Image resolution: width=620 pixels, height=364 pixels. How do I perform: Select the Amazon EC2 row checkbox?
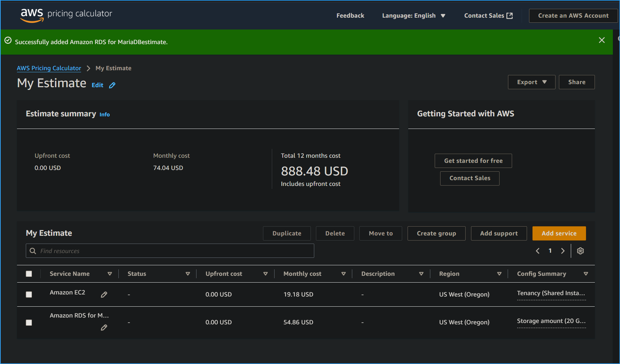coord(29,294)
